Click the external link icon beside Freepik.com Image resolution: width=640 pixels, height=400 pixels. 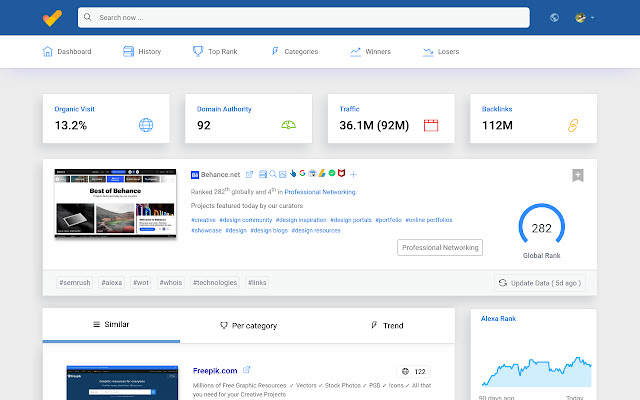[x=247, y=370]
